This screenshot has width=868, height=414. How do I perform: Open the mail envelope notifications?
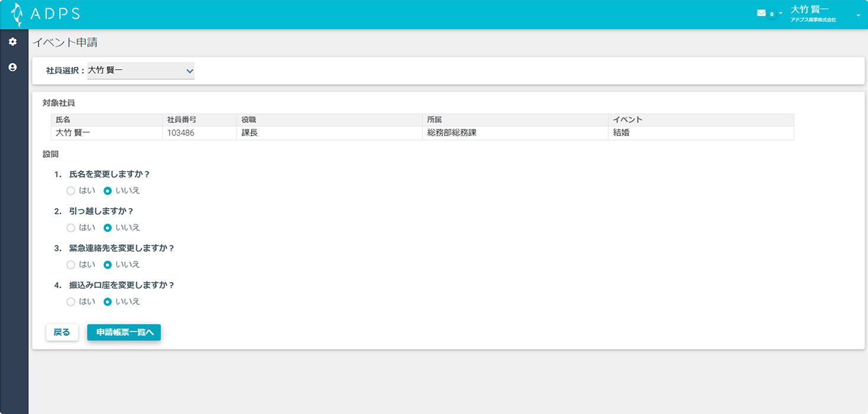click(x=761, y=13)
